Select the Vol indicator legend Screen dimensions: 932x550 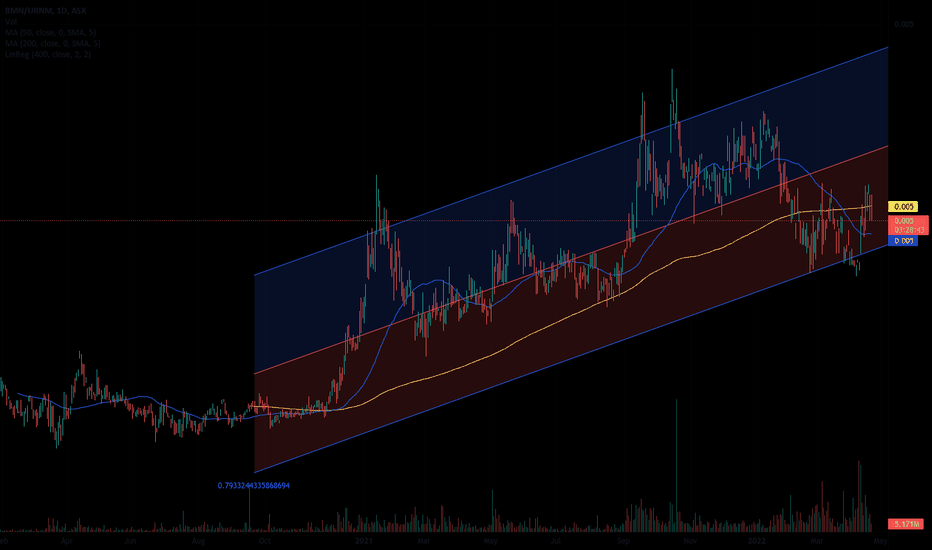click(11, 21)
